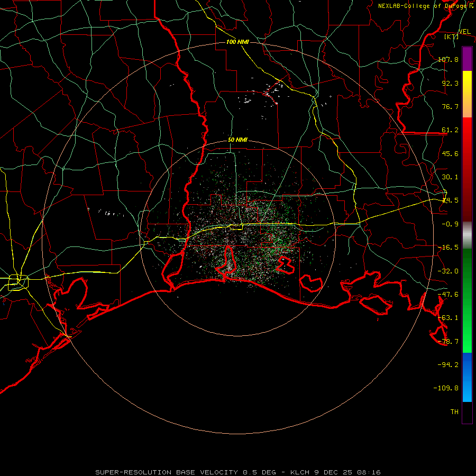Click the black TH segment of color bar

pyautogui.click(x=467, y=413)
